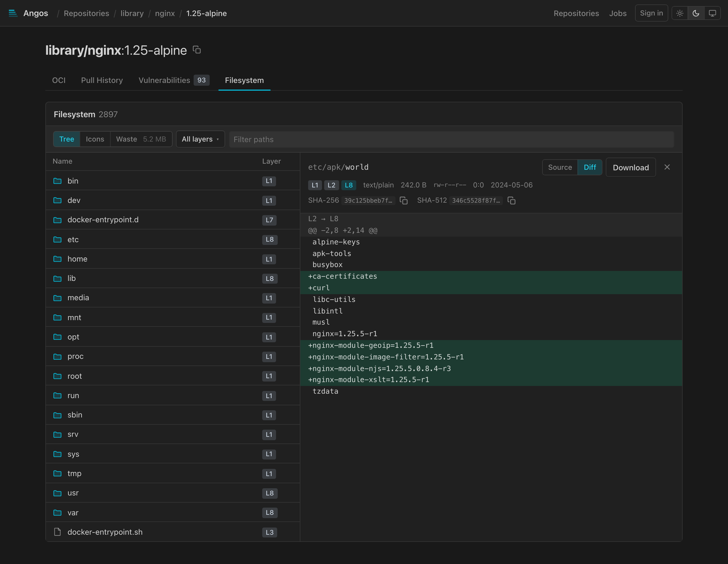Show file Diff view

point(590,167)
